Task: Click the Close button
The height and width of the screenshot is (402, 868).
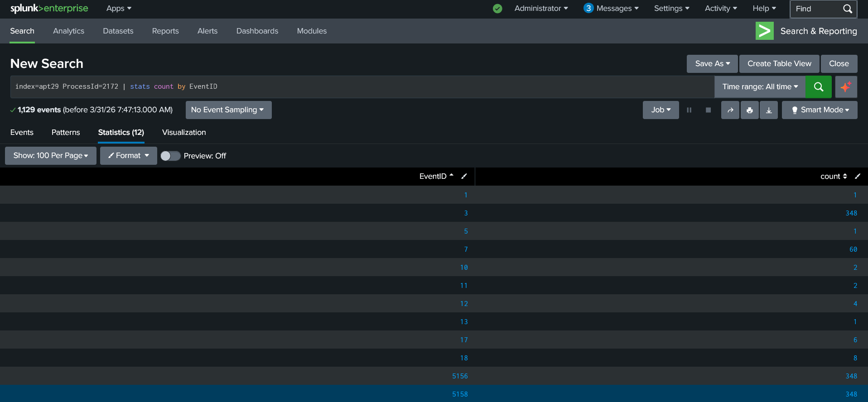Action: coord(839,64)
